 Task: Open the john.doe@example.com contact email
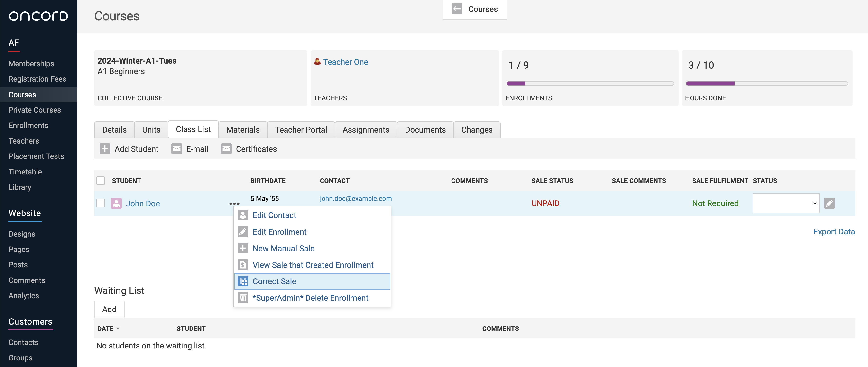[x=355, y=198]
